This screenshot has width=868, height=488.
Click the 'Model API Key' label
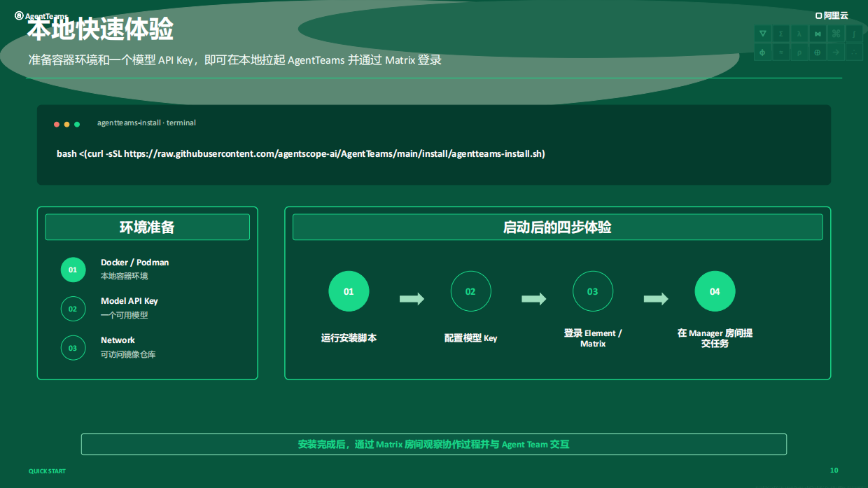click(129, 301)
